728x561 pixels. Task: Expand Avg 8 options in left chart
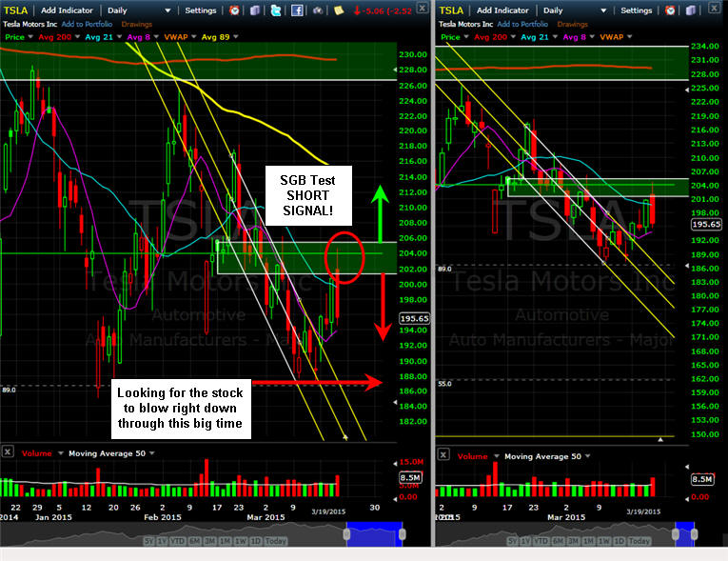[156, 37]
